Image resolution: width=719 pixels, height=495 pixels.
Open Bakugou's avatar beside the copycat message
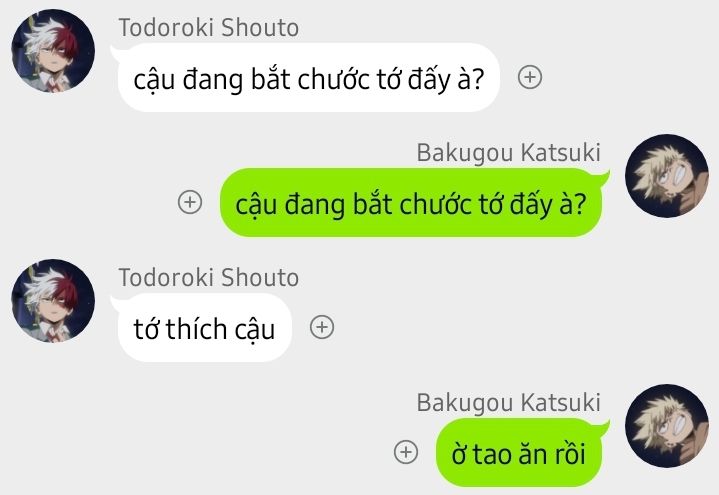(x=667, y=176)
